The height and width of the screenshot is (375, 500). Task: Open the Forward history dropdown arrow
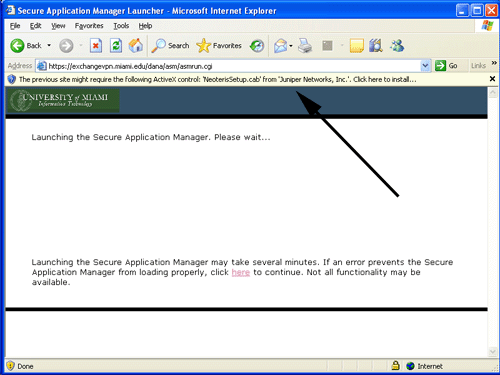(81, 45)
